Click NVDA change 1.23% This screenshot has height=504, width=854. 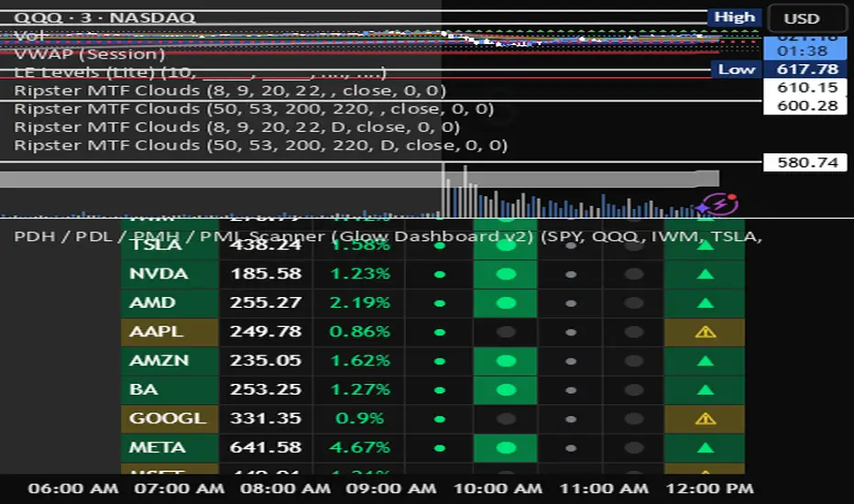point(360,273)
